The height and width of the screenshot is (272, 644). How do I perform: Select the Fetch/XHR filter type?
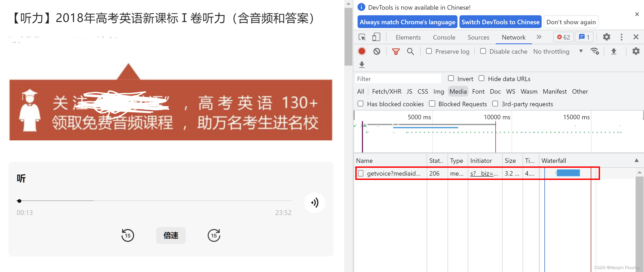(x=387, y=91)
